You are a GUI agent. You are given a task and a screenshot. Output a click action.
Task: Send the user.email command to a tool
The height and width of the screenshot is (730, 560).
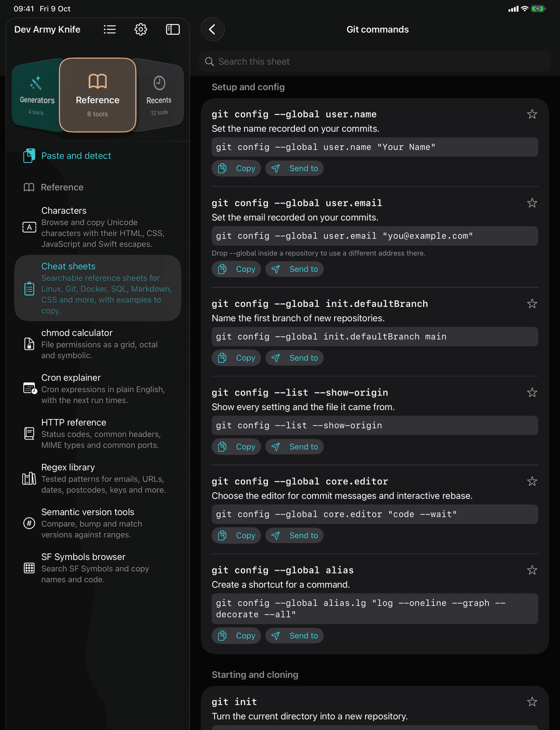[x=294, y=269]
